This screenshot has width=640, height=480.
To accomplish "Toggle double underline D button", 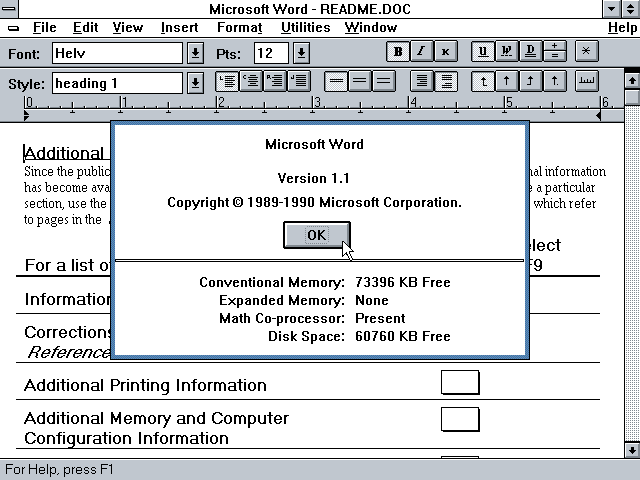I will (x=530, y=52).
